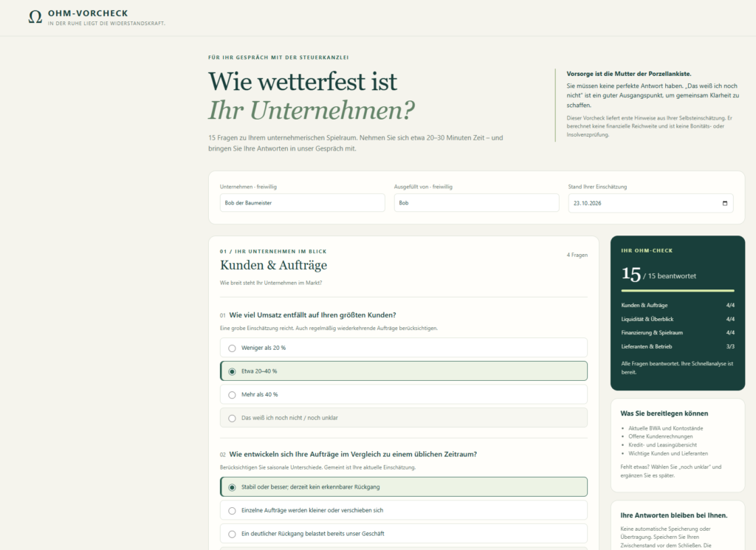Click question 'Wie entwickeln sich Ihre Aufträge'
756x550 pixels.
coord(353,454)
